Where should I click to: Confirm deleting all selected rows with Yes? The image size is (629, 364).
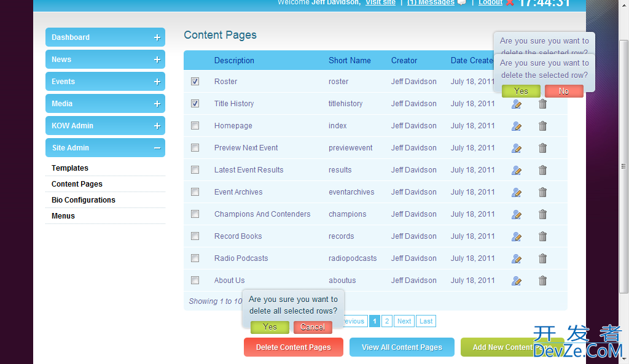[270, 327]
